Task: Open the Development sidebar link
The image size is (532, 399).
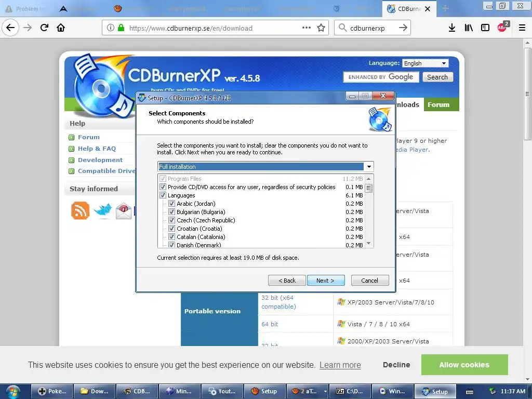Action: tap(100, 160)
